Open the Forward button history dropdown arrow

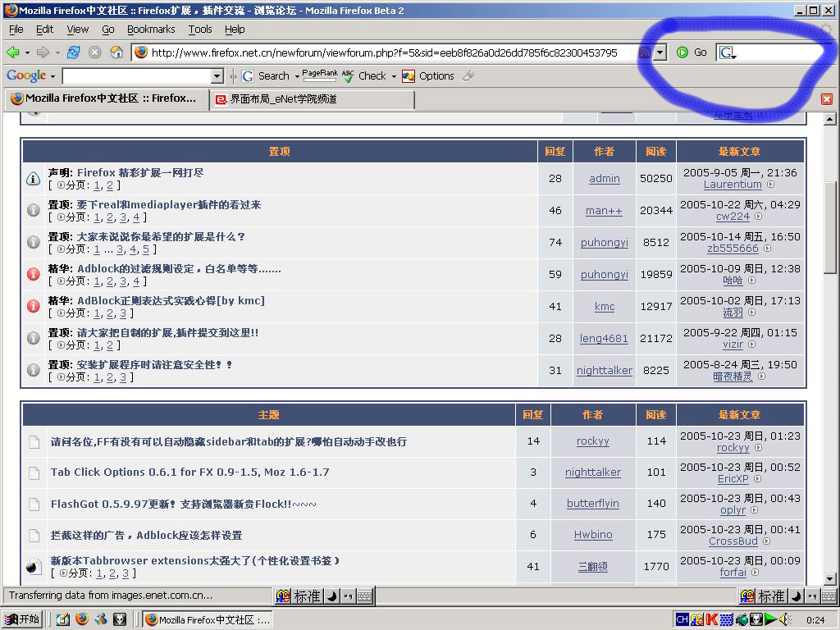(57, 53)
